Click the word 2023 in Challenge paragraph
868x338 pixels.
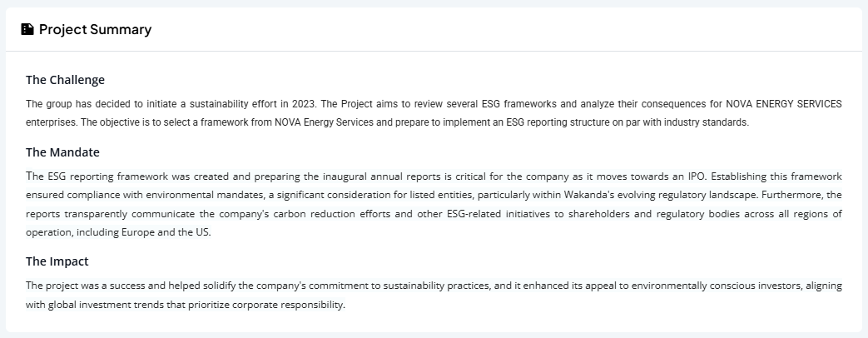tap(304, 104)
